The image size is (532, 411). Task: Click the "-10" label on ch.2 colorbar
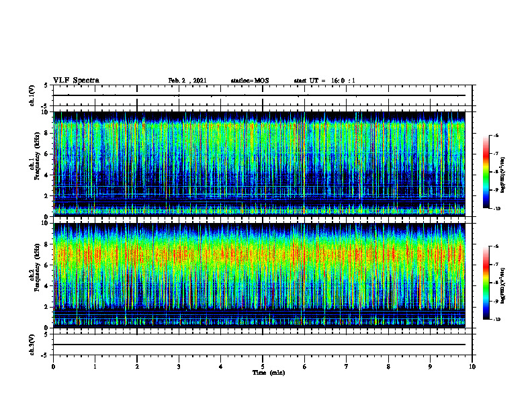point(496,319)
